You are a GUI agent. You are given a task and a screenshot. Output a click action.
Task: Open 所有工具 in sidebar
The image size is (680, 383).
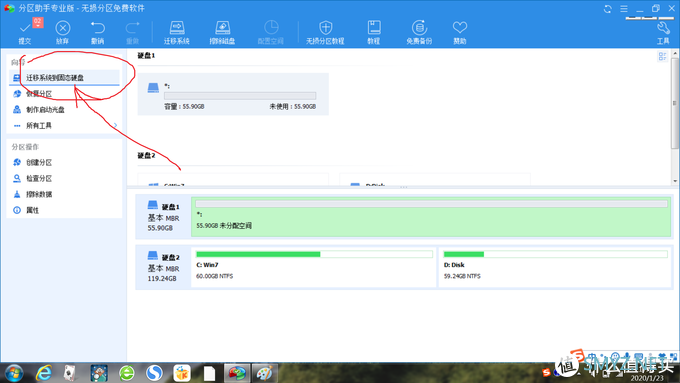(64, 126)
